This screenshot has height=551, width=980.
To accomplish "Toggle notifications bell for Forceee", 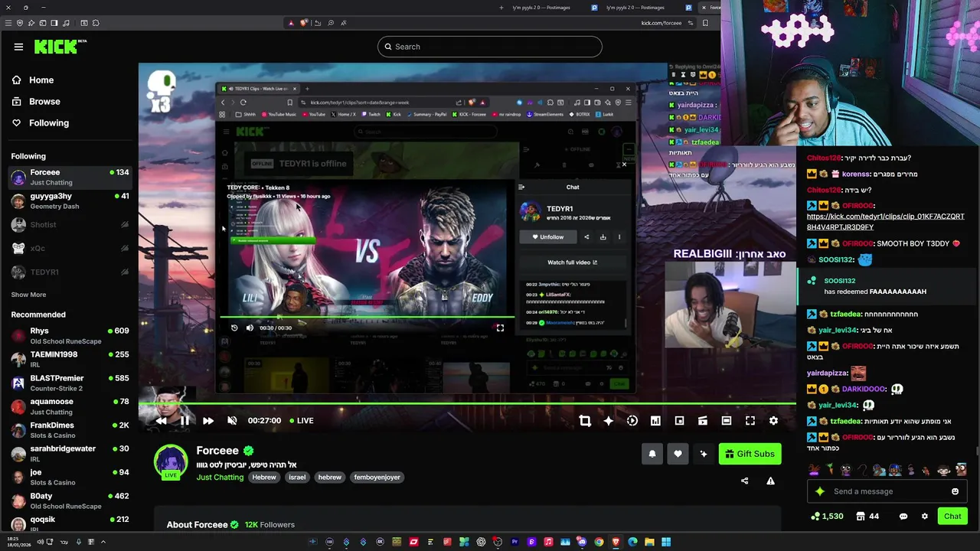I will click(x=652, y=454).
